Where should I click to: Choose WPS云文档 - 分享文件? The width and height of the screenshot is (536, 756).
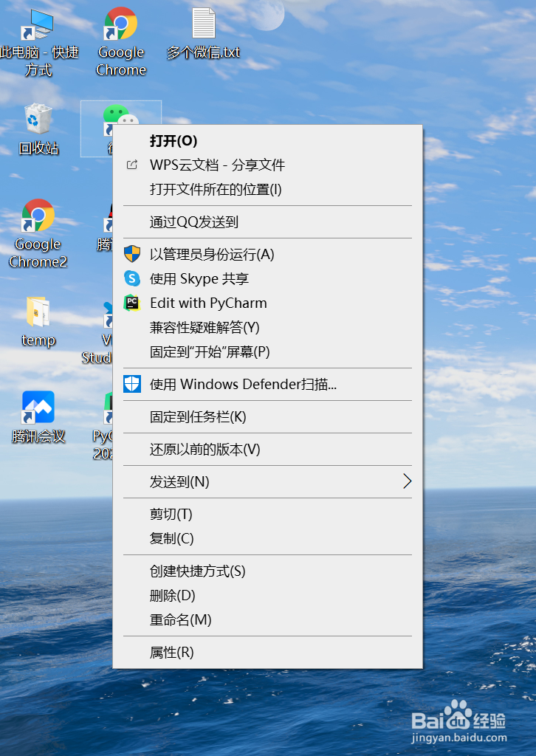[267, 165]
